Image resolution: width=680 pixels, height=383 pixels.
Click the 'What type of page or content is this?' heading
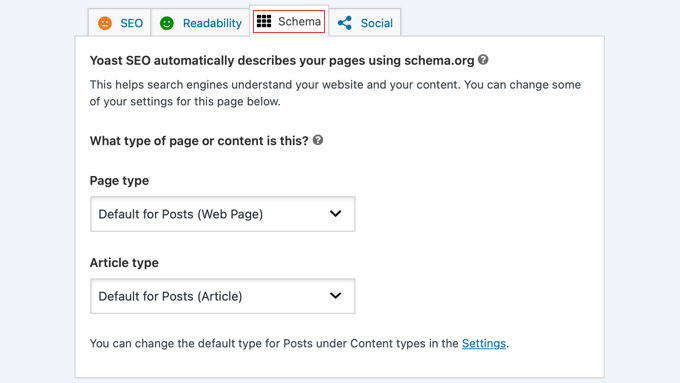pos(199,141)
